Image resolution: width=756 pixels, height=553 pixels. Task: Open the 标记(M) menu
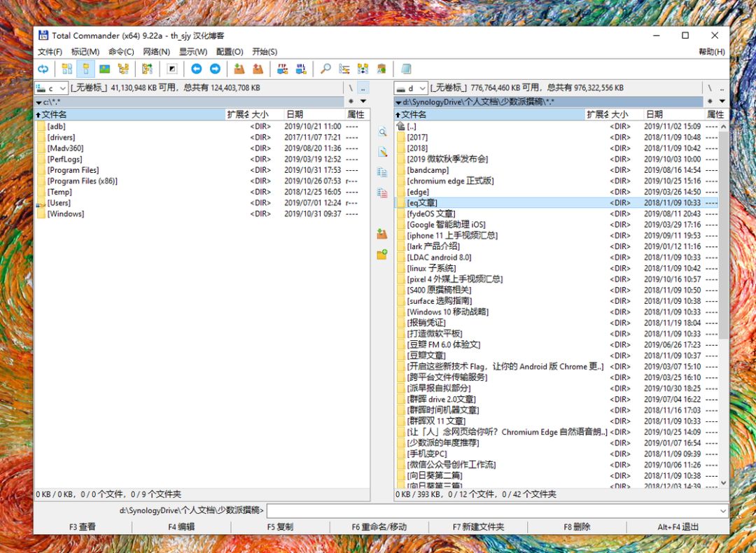click(x=85, y=52)
